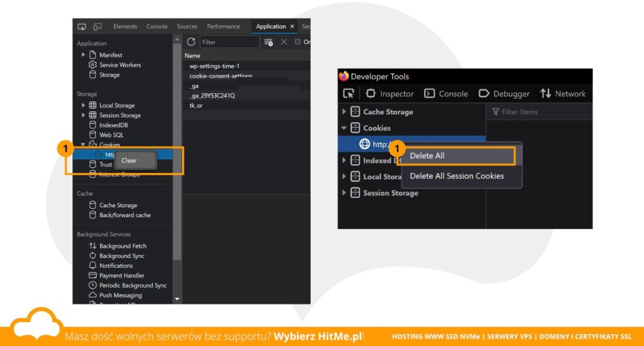Screen dimensions: 644x346
Task: Click the Background Fetch arrows icon
Action: (x=93, y=246)
